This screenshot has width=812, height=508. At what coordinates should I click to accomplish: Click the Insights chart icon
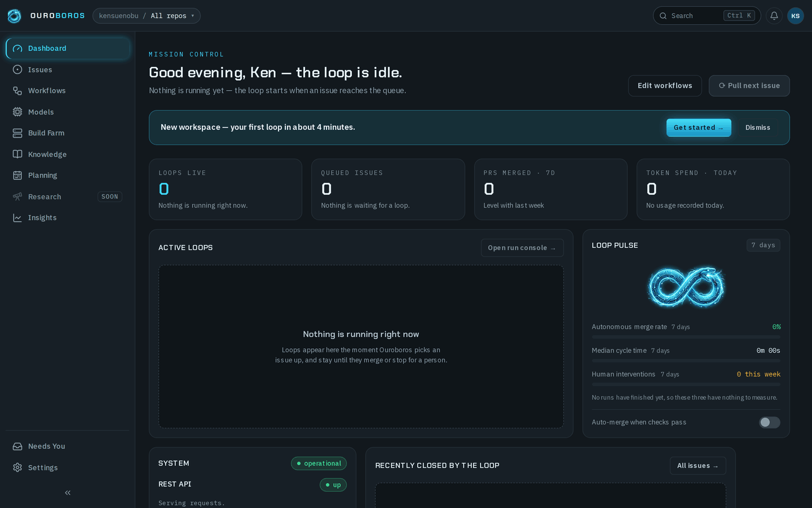[x=17, y=218]
